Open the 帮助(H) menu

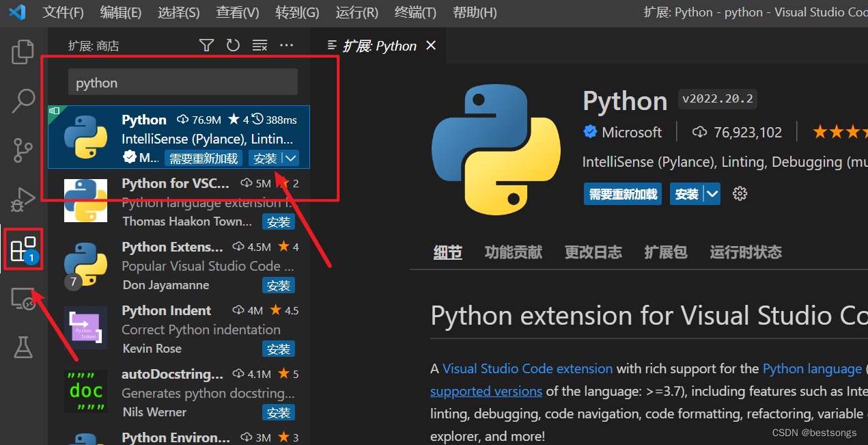[x=475, y=12]
